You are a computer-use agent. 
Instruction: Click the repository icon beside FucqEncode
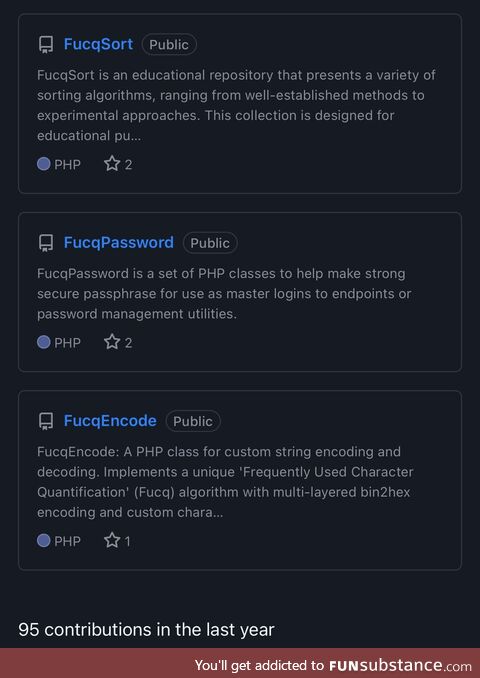(x=46, y=421)
